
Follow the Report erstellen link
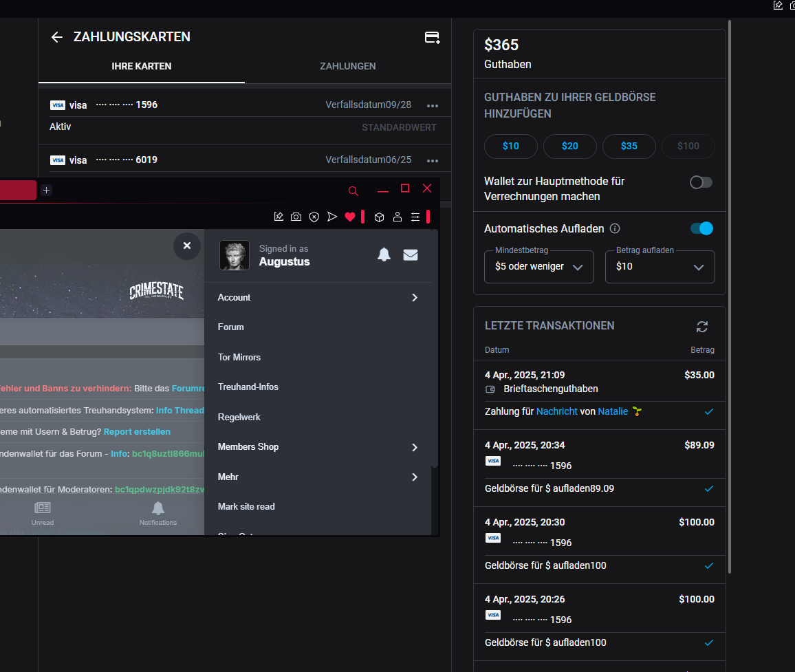(x=137, y=431)
